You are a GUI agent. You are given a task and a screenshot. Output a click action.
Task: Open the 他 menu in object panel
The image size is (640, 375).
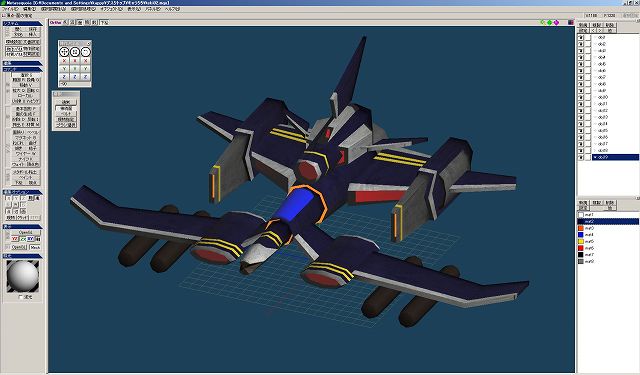click(610, 30)
